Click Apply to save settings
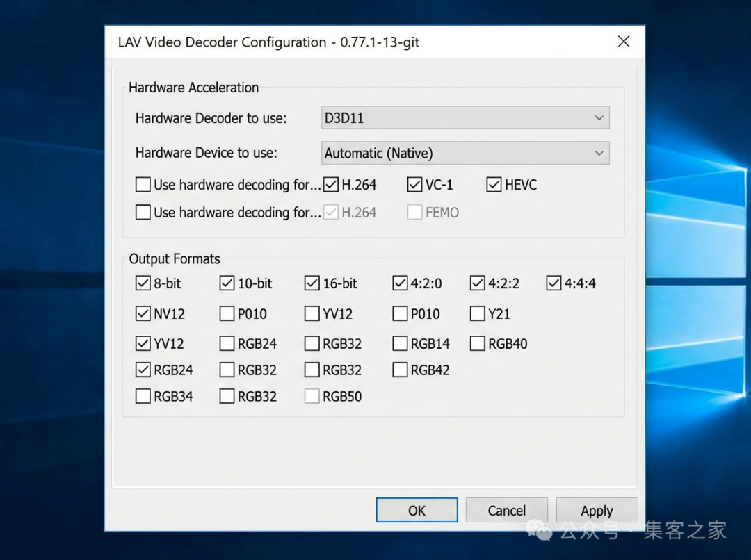This screenshot has height=560, width=751. coord(597,511)
